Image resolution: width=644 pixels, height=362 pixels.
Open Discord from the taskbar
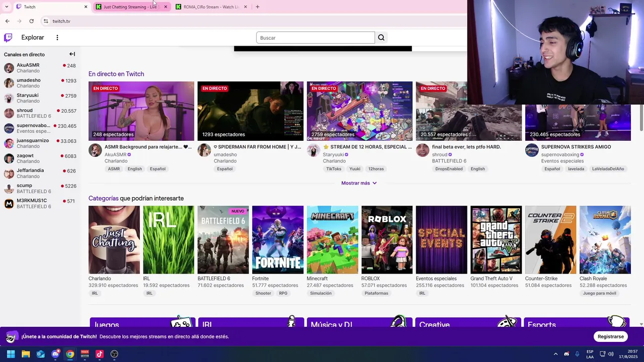(55, 354)
